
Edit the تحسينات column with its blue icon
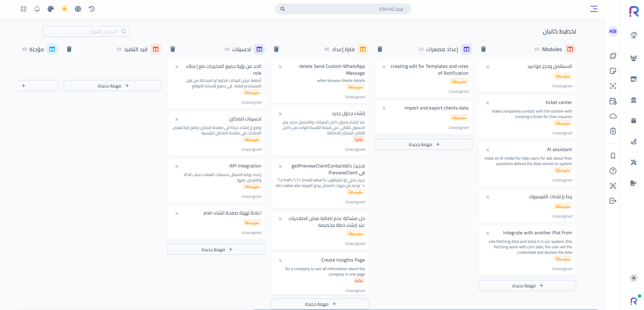pyautogui.click(x=259, y=49)
